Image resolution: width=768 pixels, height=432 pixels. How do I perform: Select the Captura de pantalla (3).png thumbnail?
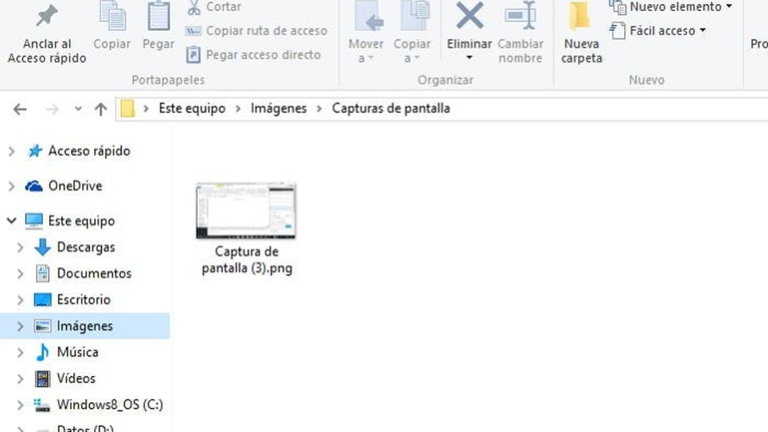click(246, 211)
